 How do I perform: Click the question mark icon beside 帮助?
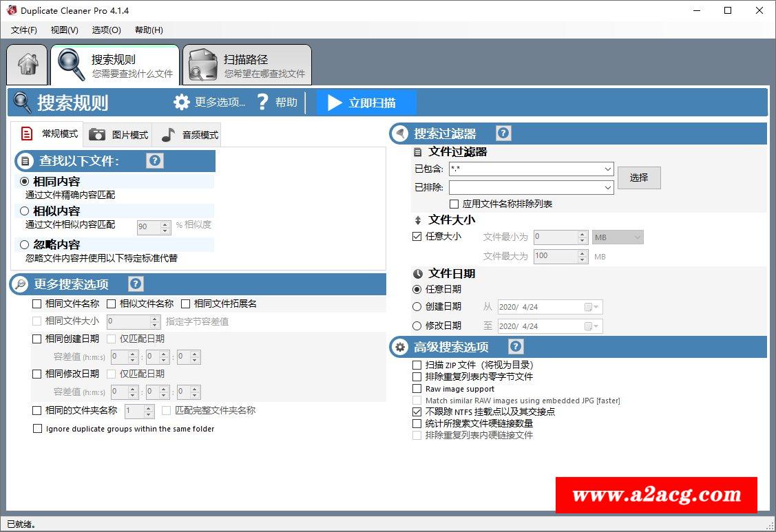(263, 103)
